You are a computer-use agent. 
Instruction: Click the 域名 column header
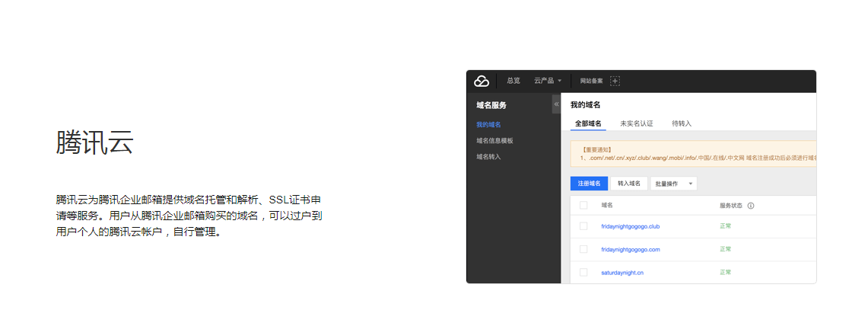point(607,206)
